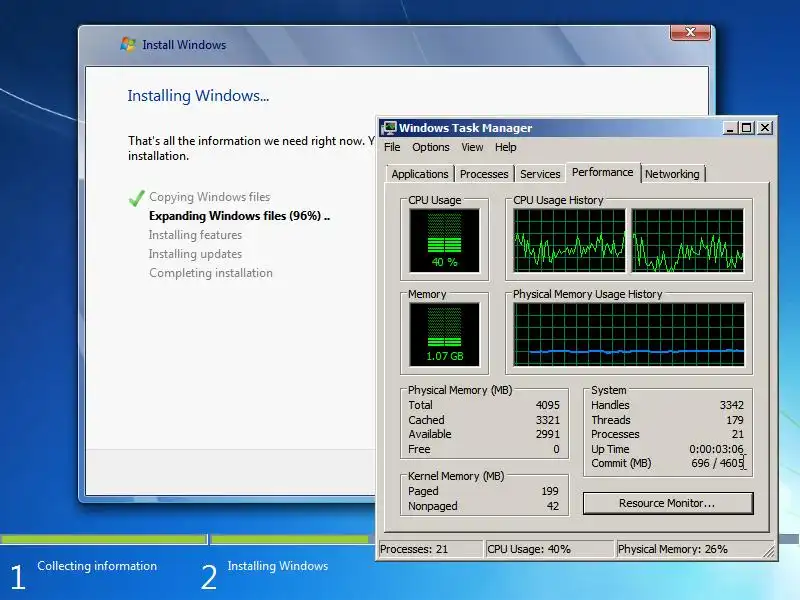Click the Handles value 3342
The height and width of the screenshot is (600, 800).
pos(732,405)
